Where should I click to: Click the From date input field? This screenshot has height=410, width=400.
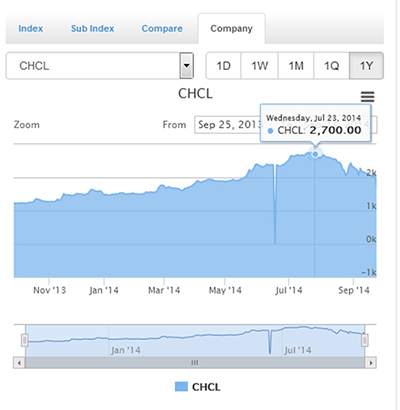coord(228,125)
